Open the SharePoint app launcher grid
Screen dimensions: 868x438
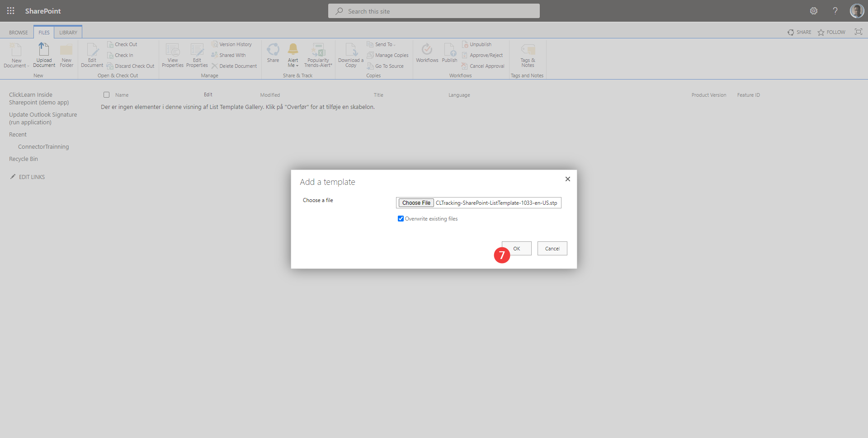click(11, 11)
